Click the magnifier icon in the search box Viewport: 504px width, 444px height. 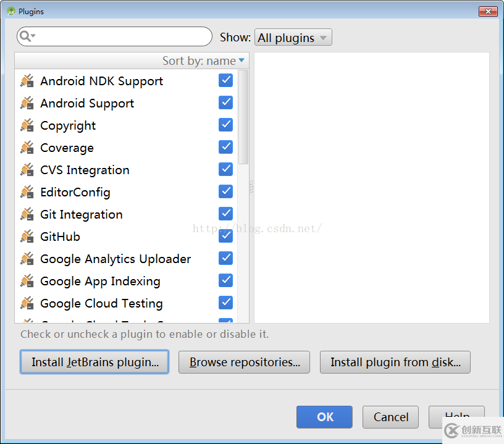27,36
